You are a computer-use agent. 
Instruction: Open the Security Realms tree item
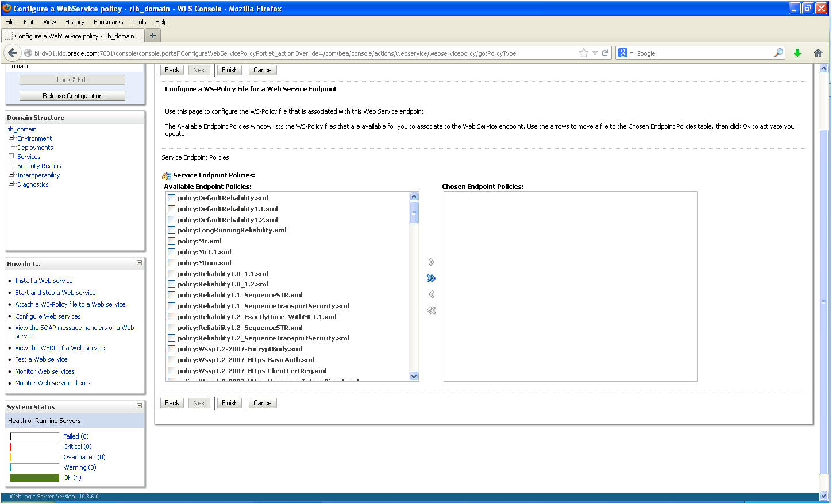(39, 166)
